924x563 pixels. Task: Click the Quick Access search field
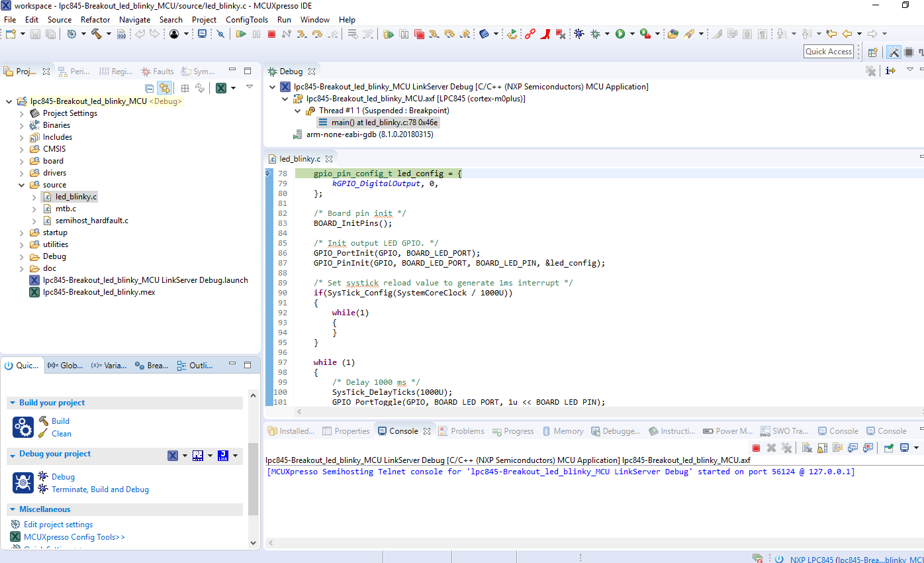pos(828,52)
